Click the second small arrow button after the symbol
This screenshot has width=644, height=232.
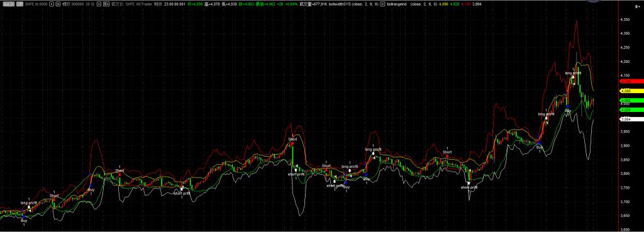tap(57, 4)
